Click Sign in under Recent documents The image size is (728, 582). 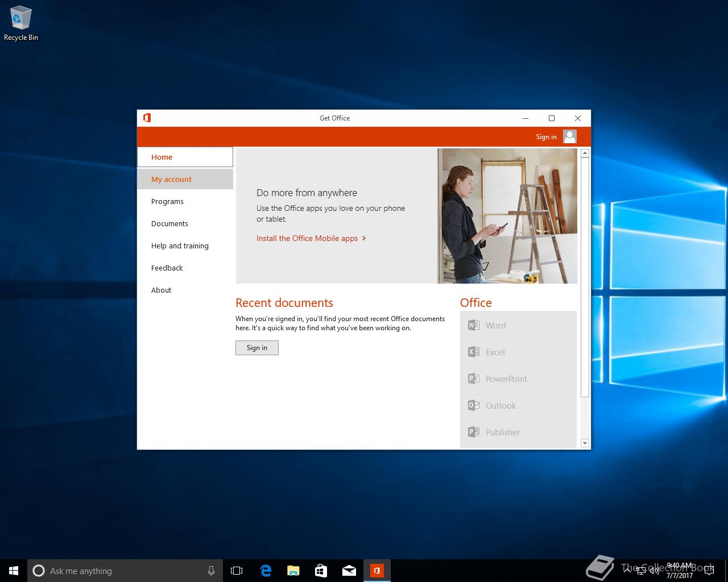click(x=257, y=348)
